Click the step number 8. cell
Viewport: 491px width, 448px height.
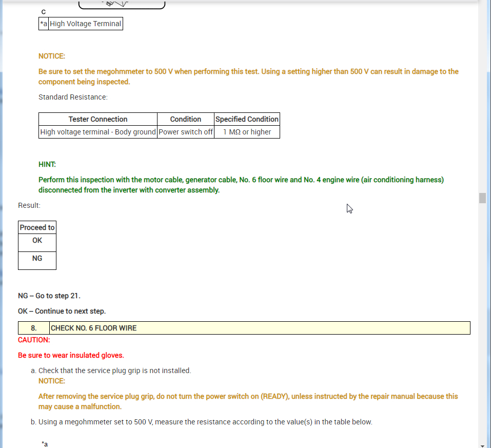(x=34, y=328)
